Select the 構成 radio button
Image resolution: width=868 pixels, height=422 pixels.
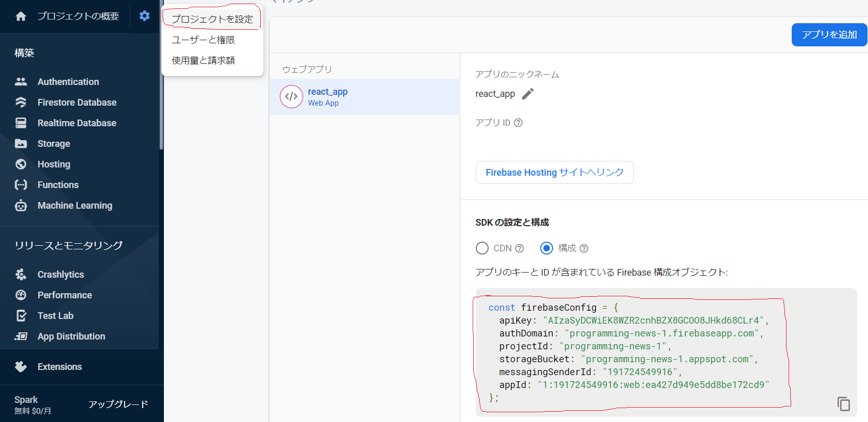coord(546,248)
